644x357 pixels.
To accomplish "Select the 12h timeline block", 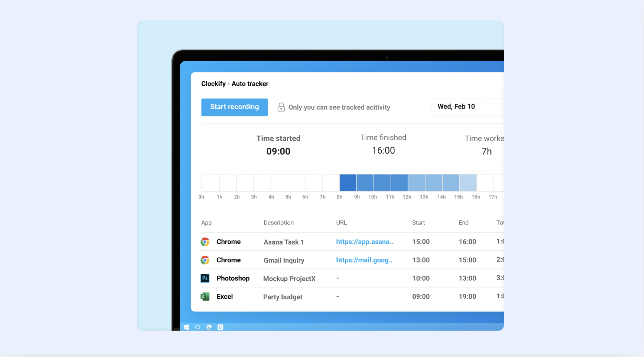I will (417, 183).
